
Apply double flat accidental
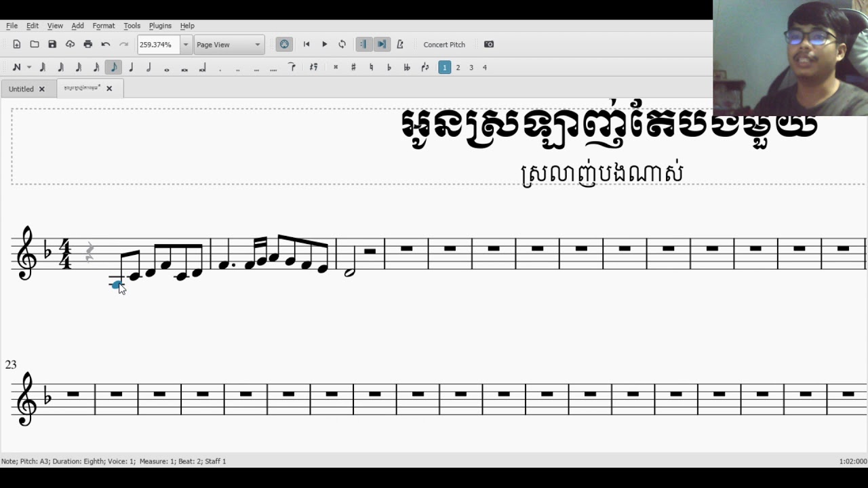tap(407, 68)
